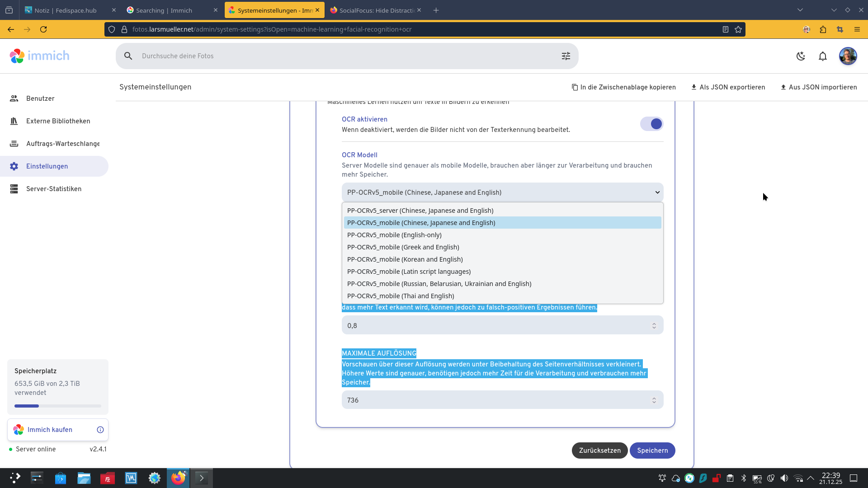The width and height of the screenshot is (868, 488).
Task: Click the Speichern button
Action: pos(652,450)
